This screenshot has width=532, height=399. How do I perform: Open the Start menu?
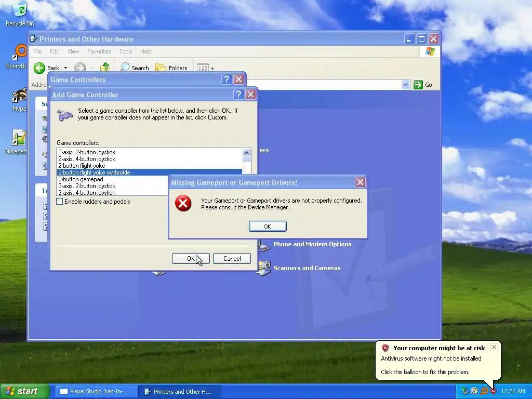(25, 391)
